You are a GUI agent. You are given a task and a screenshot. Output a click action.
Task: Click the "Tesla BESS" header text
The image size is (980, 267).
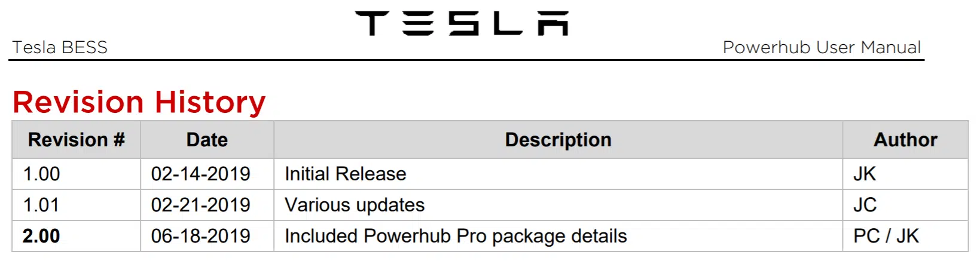(x=60, y=47)
